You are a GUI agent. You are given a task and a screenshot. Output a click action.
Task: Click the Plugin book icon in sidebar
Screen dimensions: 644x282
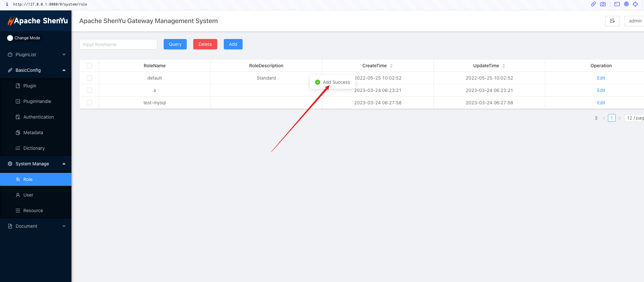18,86
